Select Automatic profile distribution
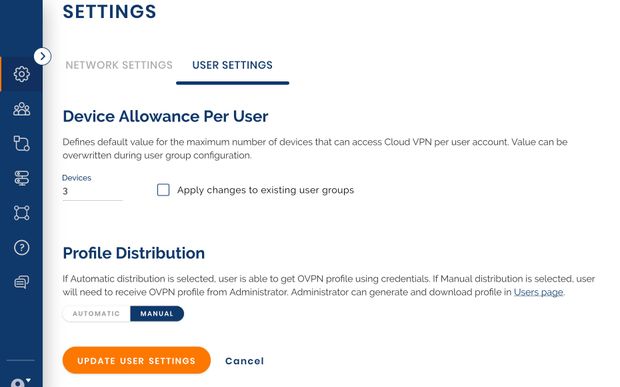620x387 pixels. 96,313
